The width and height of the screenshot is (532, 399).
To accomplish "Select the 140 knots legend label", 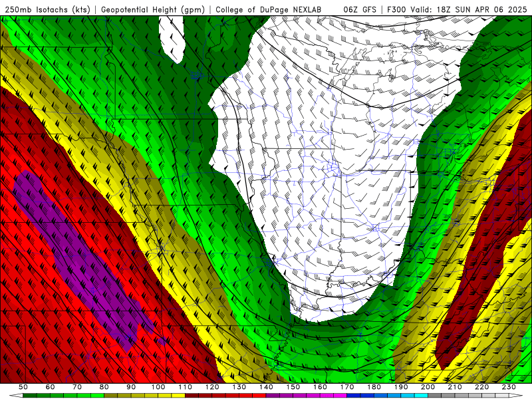I will coord(266,387).
